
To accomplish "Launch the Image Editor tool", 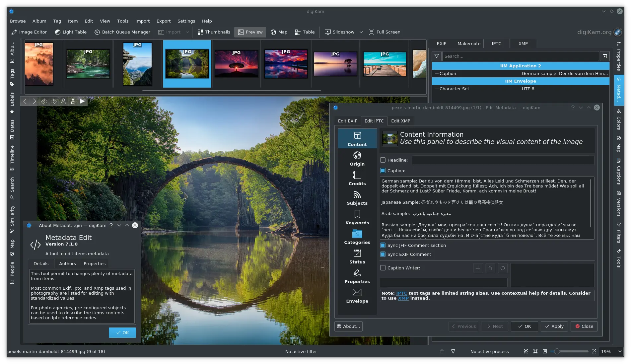I will coord(29,32).
